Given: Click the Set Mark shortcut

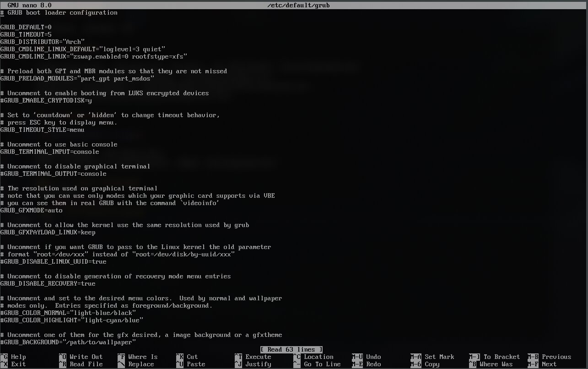Looking at the screenshot, I should click(439, 357).
